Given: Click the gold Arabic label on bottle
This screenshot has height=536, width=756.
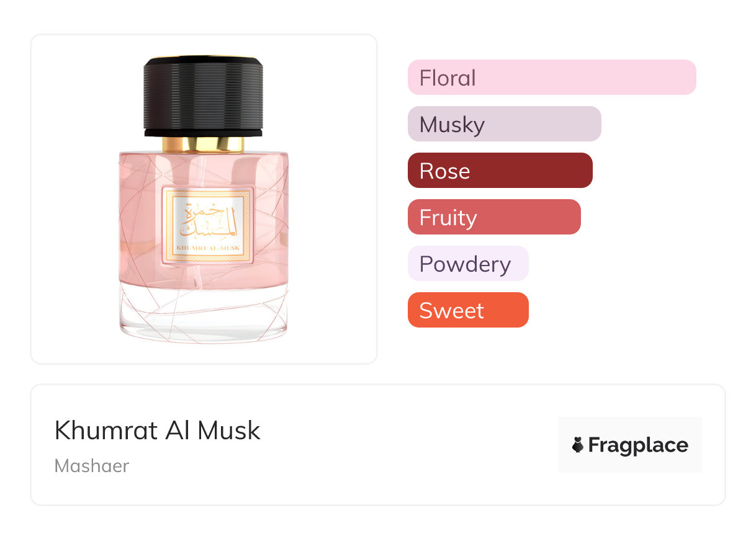Looking at the screenshot, I should (x=208, y=226).
